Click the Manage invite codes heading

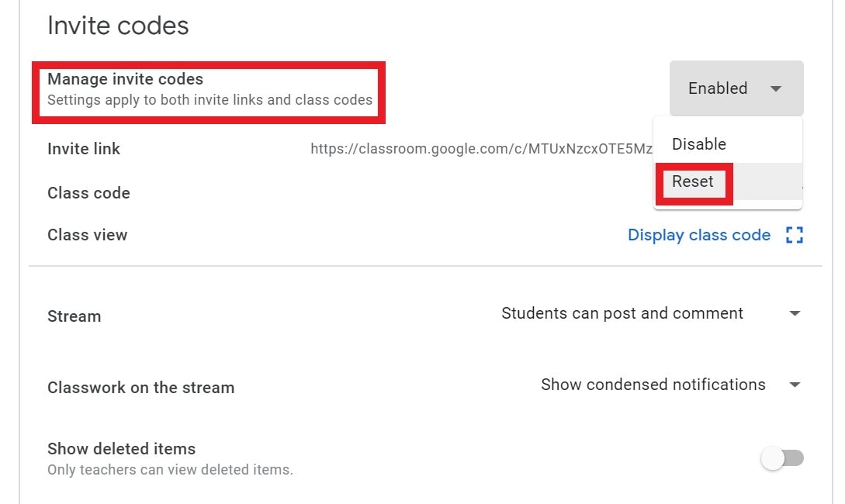[x=125, y=79]
